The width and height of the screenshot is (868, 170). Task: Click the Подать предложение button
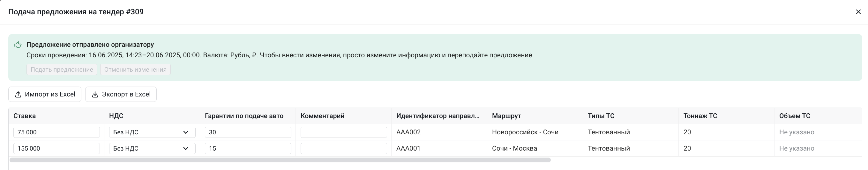pos(62,69)
